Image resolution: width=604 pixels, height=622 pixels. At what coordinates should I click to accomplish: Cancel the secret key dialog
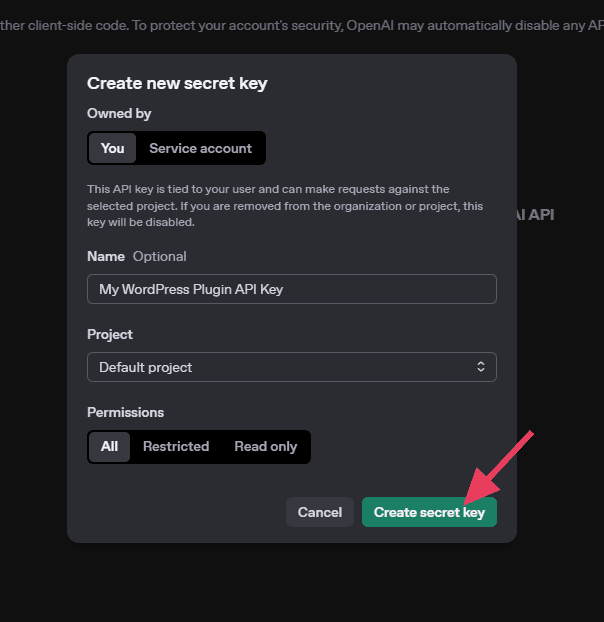pos(320,512)
